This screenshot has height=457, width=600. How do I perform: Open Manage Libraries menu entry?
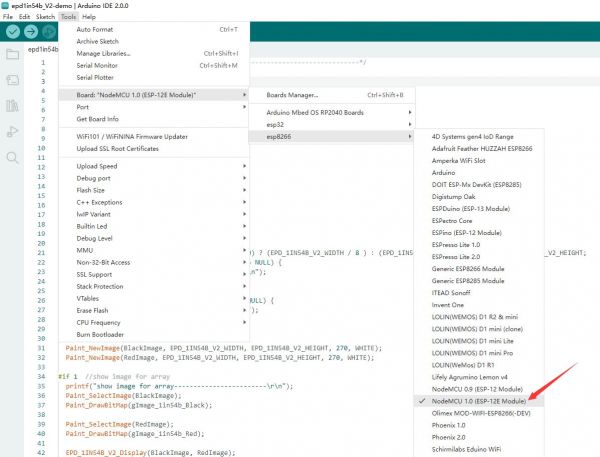coord(154,54)
